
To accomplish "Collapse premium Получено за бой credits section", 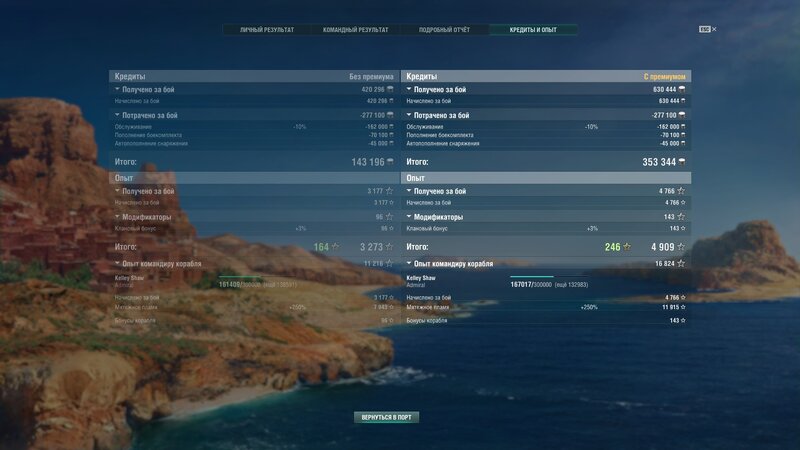I will [x=409, y=89].
